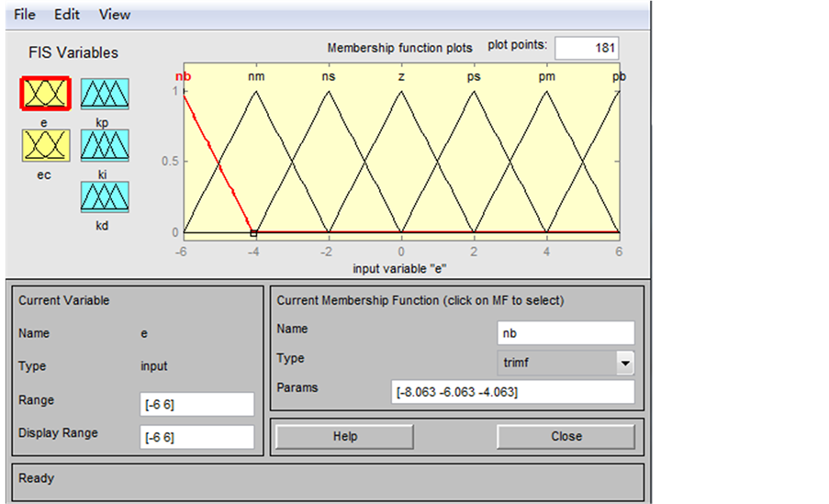Select the output variable kp icon

(x=104, y=94)
